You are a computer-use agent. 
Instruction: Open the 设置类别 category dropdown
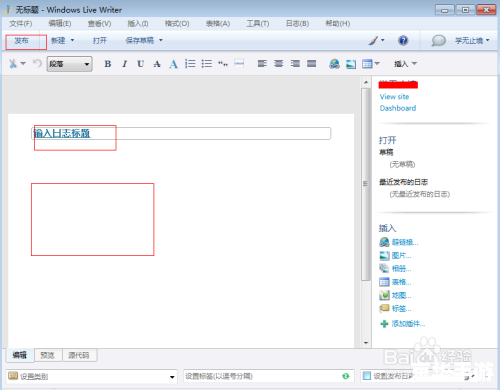click(x=91, y=376)
